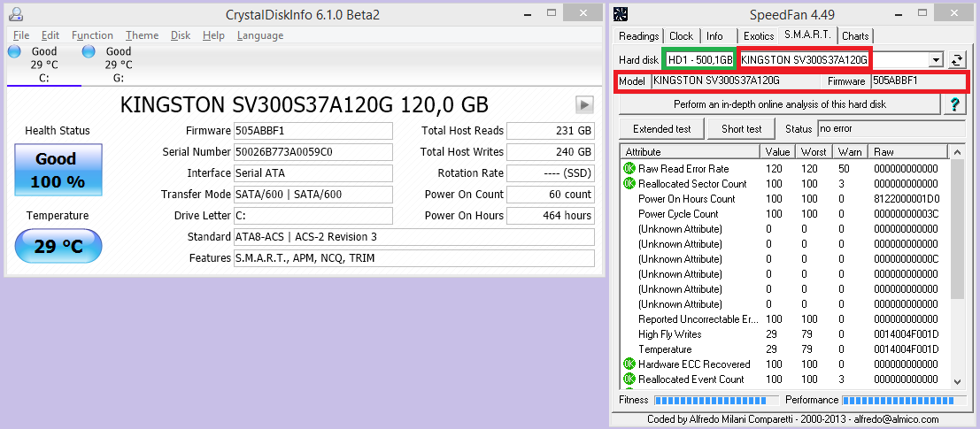The width and height of the screenshot is (980, 429).
Task: Click the Firmware field in SpeedFan
Action: [x=917, y=81]
